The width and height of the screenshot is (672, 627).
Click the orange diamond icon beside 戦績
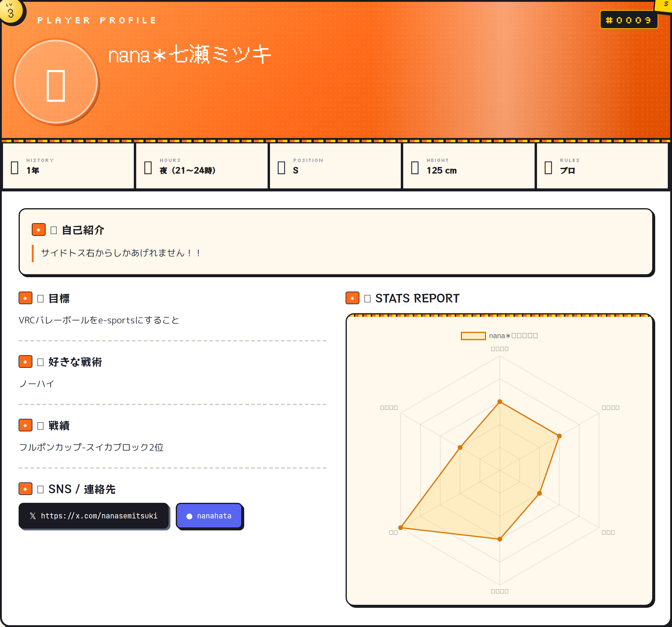tap(25, 425)
